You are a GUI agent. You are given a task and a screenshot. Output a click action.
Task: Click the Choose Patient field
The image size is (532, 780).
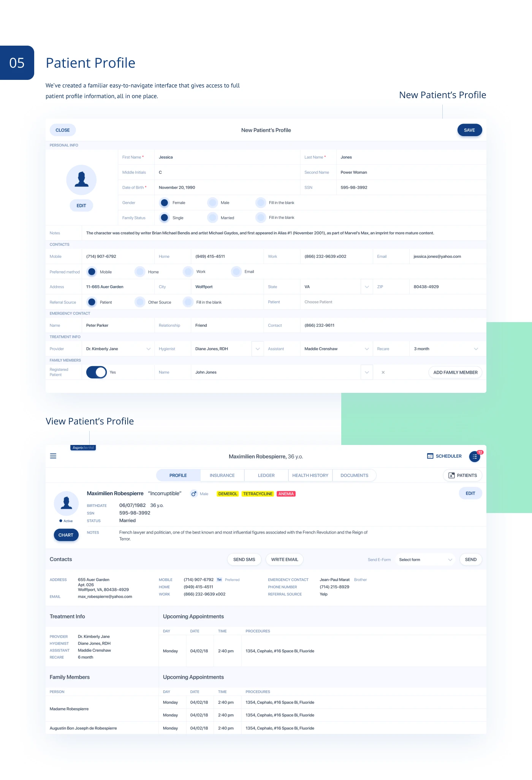tap(393, 302)
